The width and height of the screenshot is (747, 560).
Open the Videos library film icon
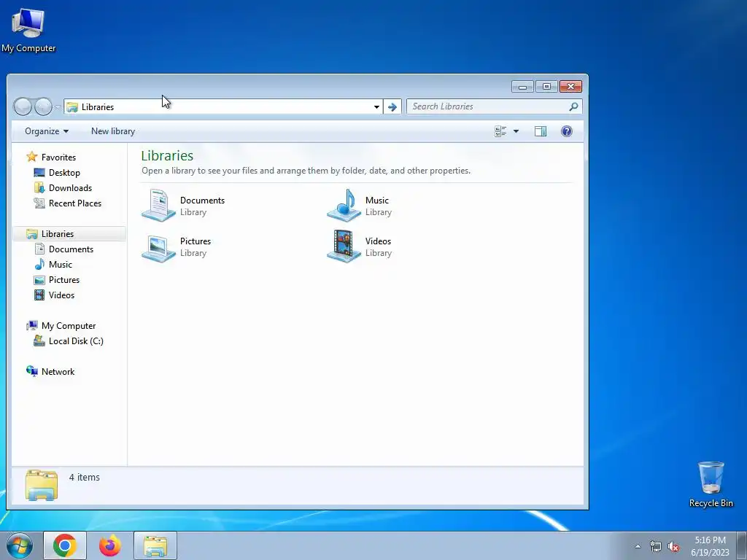click(344, 246)
